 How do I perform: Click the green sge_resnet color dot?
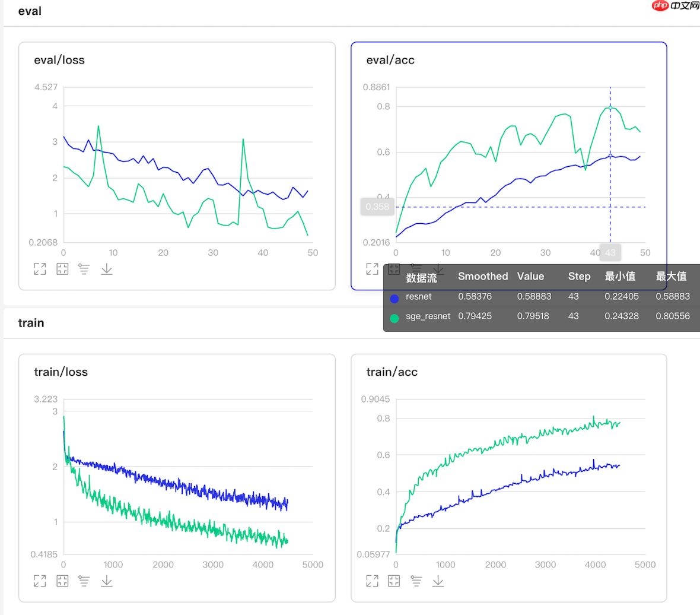point(394,317)
